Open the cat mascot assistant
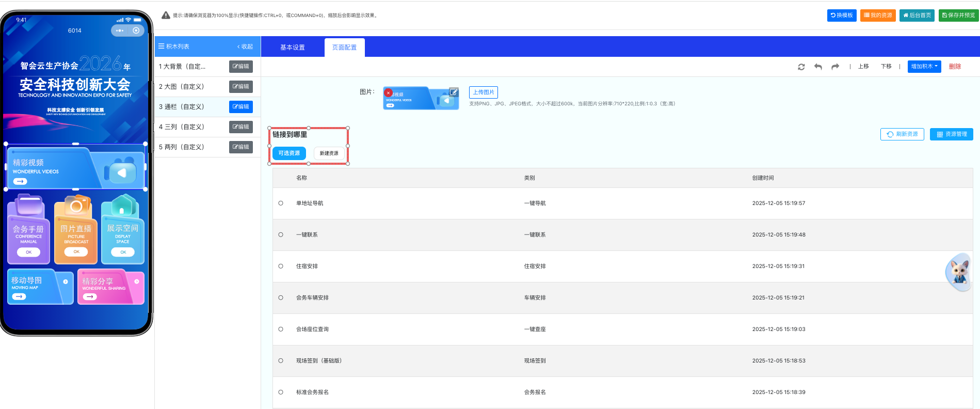 tap(959, 271)
